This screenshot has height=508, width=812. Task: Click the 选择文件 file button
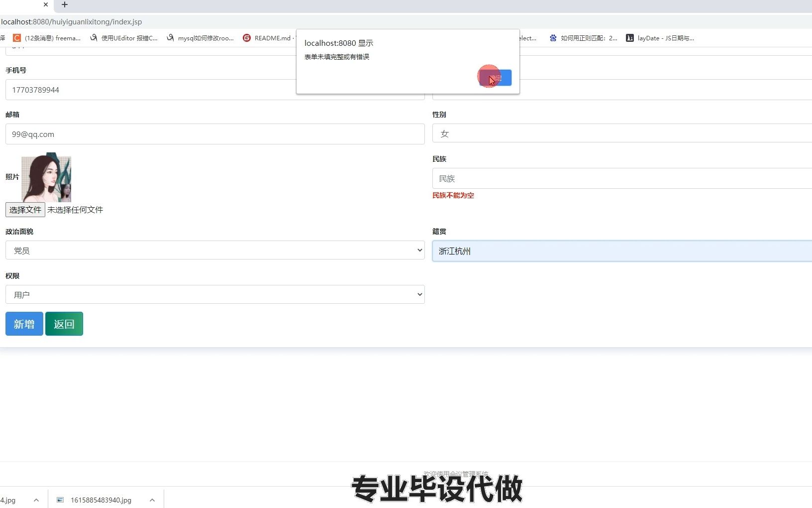25,210
